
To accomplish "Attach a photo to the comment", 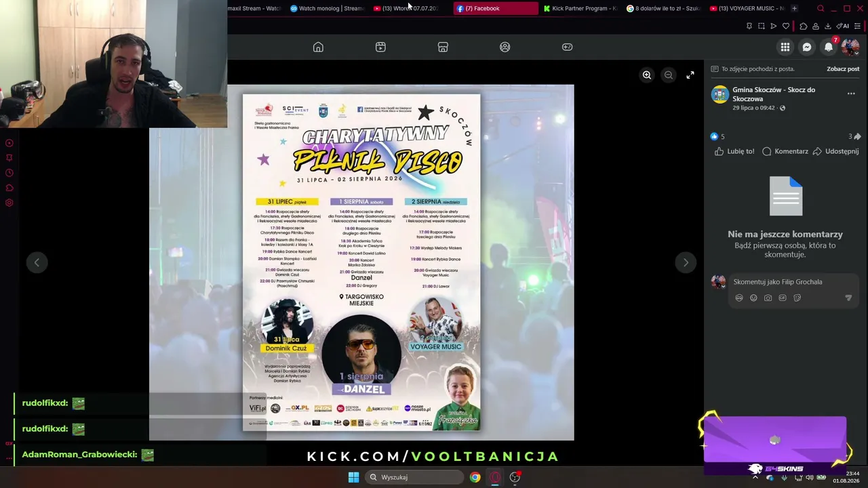I will click(x=768, y=298).
